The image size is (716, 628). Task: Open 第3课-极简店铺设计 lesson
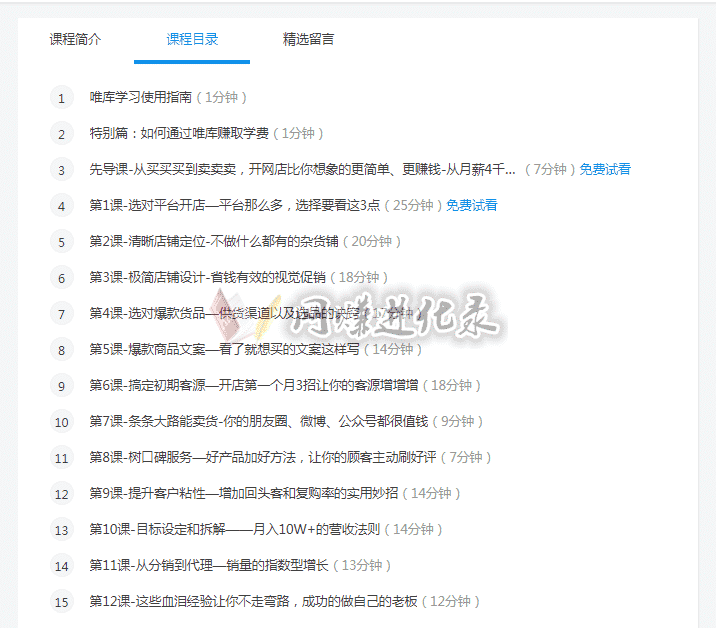point(208,277)
